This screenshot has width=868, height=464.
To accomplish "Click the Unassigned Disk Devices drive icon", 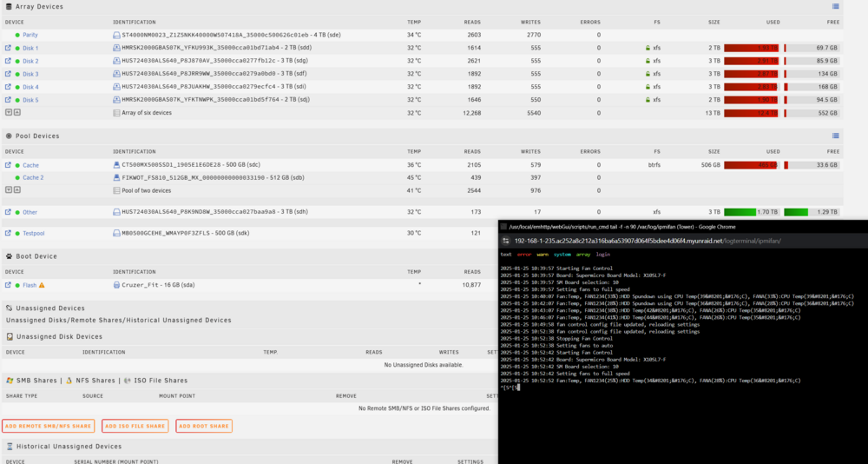I will point(10,336).
